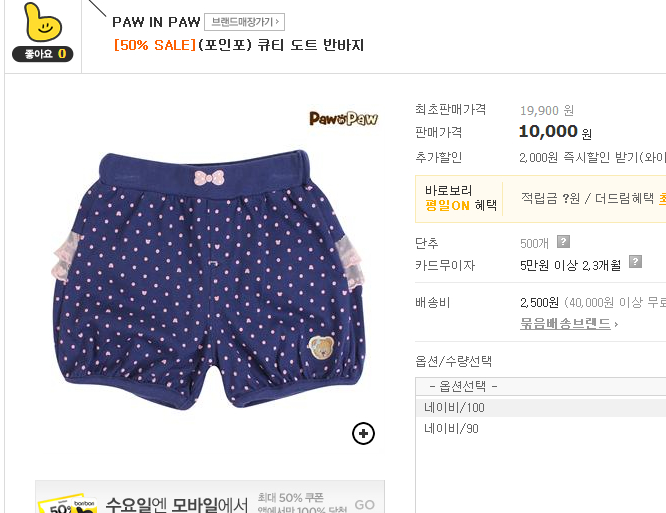Click the navy dot shorts product image

coord(209,279)
